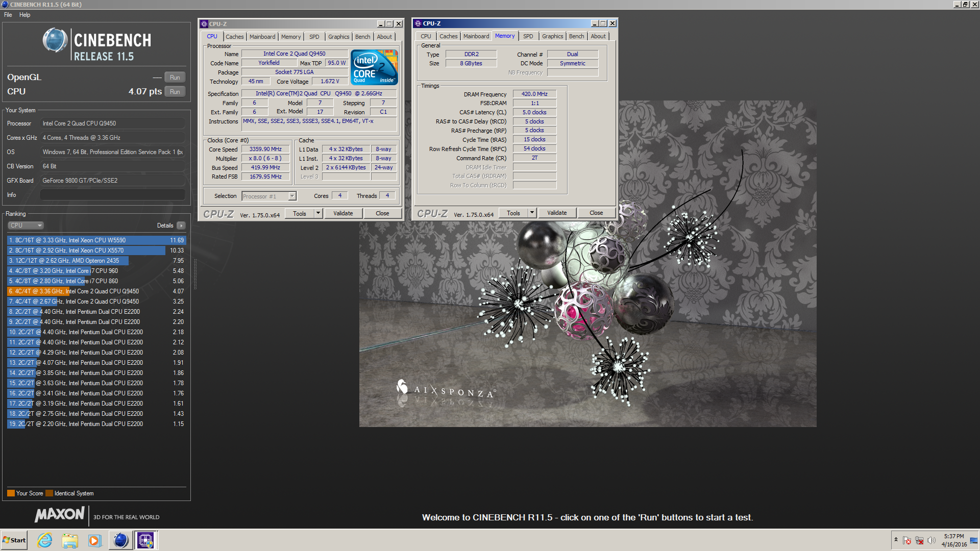Viewport: 980px width, 551px height.
Task: Switch to Mainboard tab in left CPU-Z
Action: (262, 37)
